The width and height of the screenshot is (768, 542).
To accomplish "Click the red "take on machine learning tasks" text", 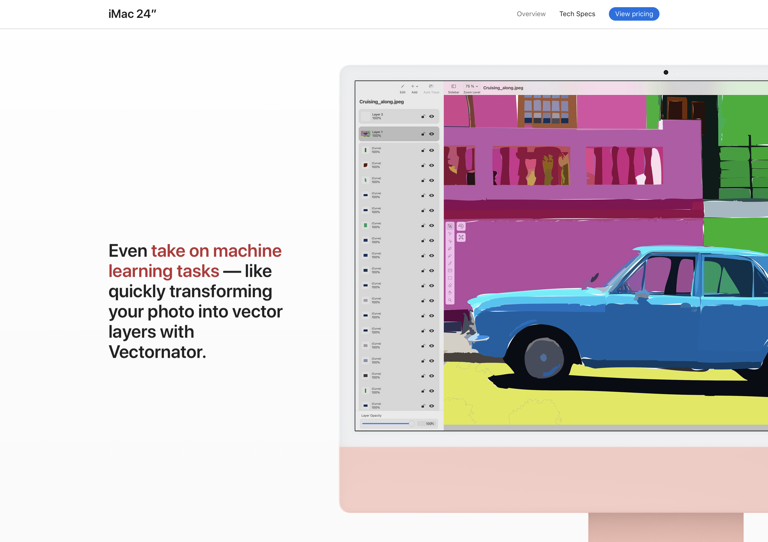I will pos(195,261).
